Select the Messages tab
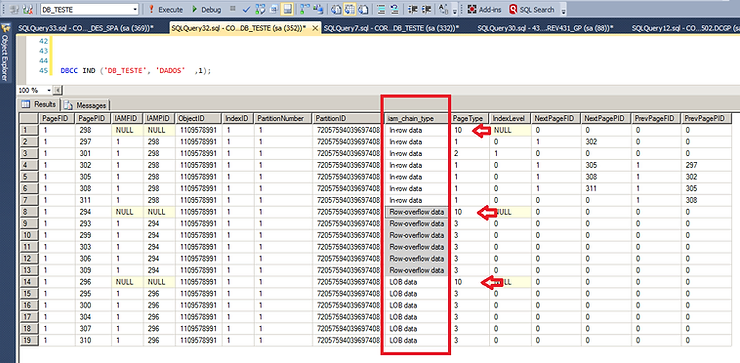The width and height of the screenshot is (740, 363). [x=86, y=105]
